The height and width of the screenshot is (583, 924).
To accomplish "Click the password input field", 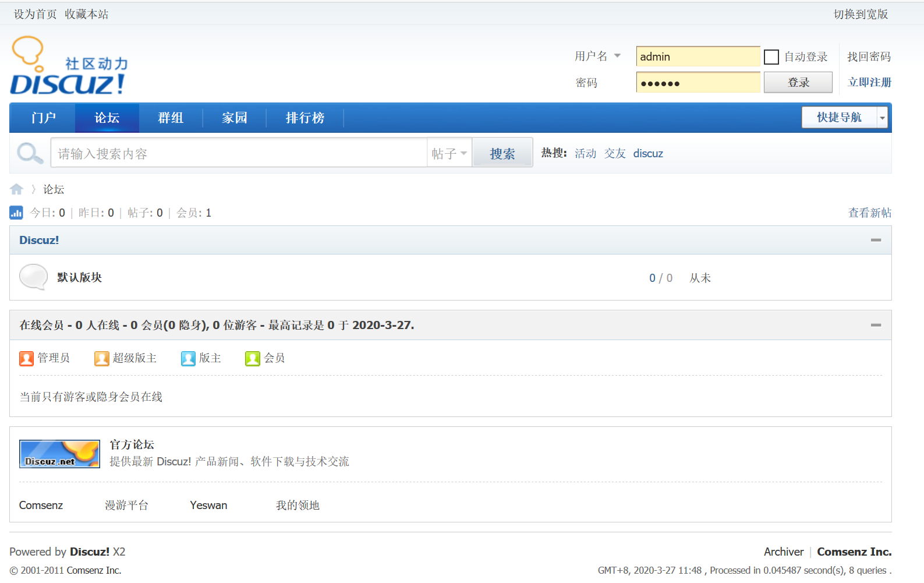I will point(698,82).
